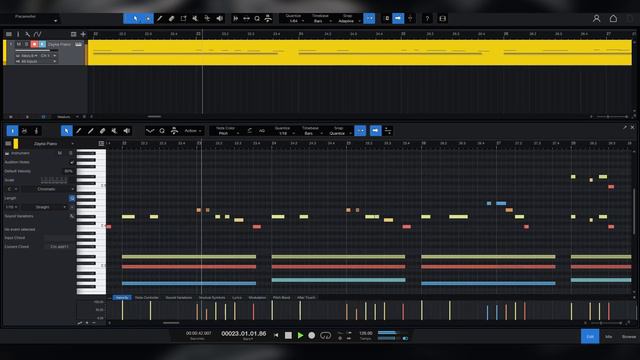This screenshot has height=360, width=640.
Task: Click Play in the transport bar
Action: (x=300, y=335)
